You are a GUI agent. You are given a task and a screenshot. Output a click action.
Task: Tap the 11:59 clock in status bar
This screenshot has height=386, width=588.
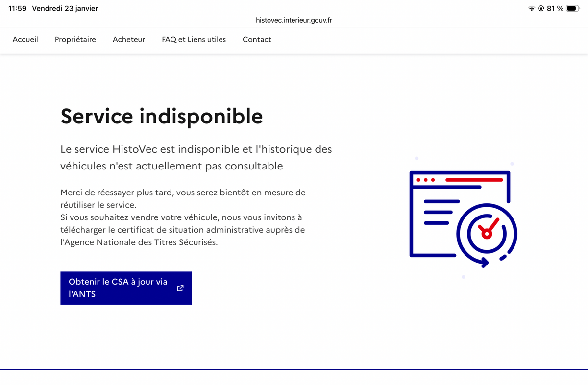(x=18, y=9)
